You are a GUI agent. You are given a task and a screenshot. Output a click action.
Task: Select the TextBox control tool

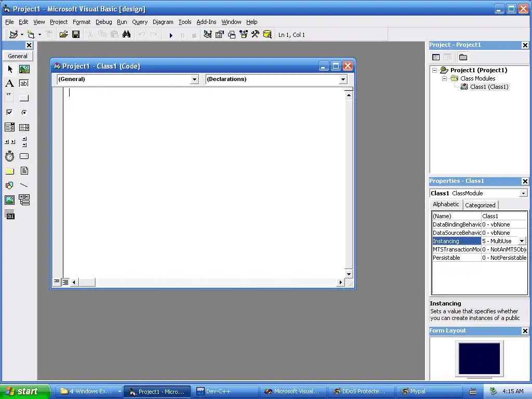[x=24, y=84]
